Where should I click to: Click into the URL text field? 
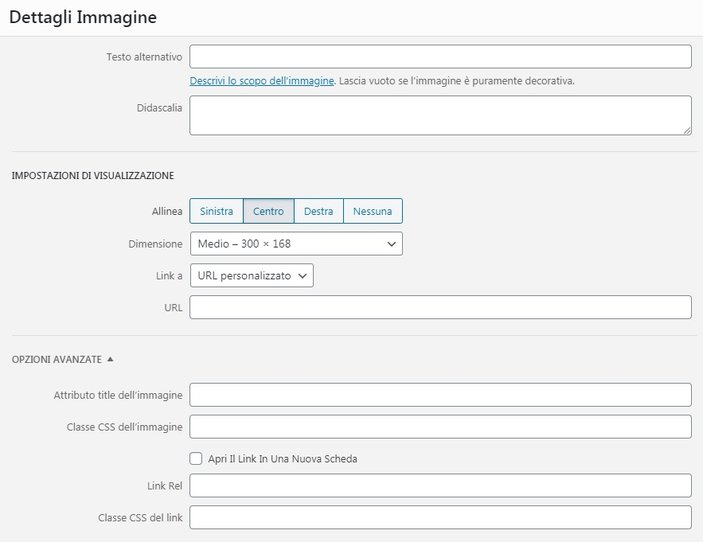(440, 307)
